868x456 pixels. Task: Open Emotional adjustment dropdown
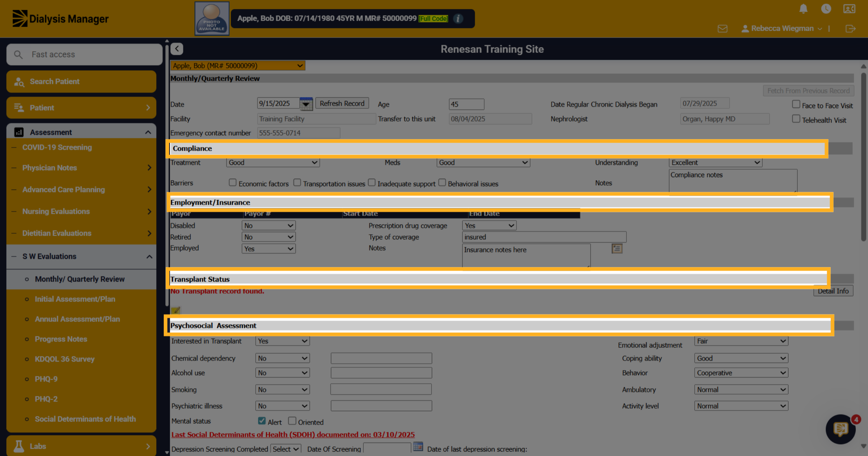click(741, 341)
